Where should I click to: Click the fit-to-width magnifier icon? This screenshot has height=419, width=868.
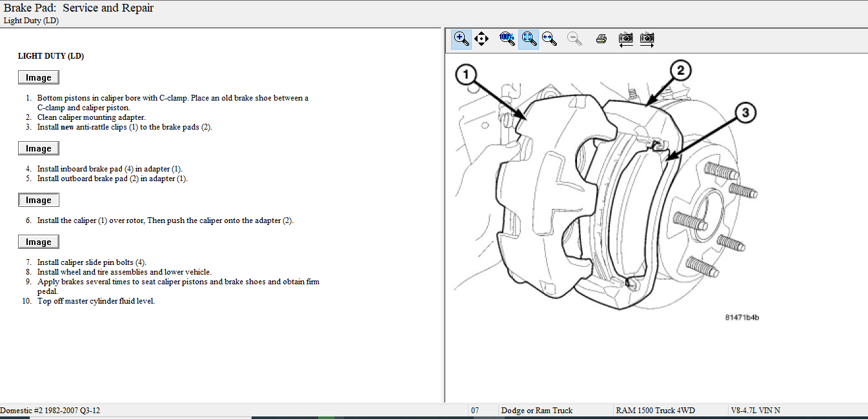tap(549, 39)
